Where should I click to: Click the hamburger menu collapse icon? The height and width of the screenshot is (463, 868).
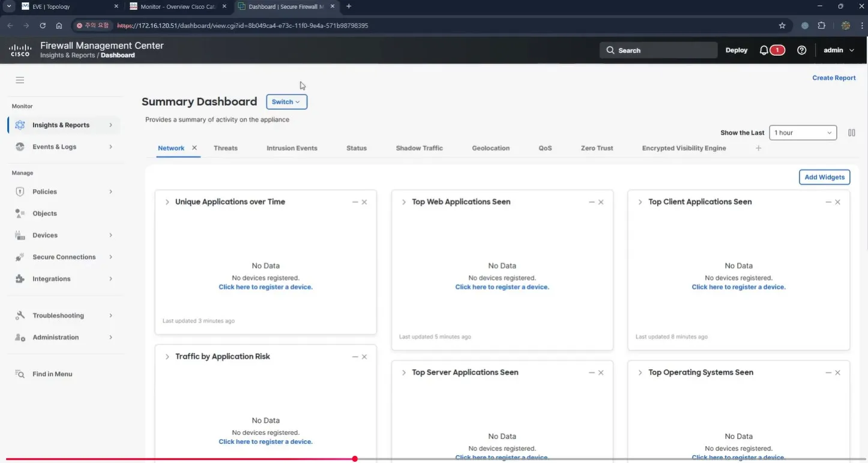[20, 80]
